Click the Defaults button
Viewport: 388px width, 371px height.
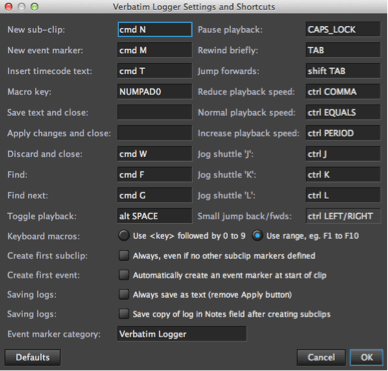tap(33, 357)
